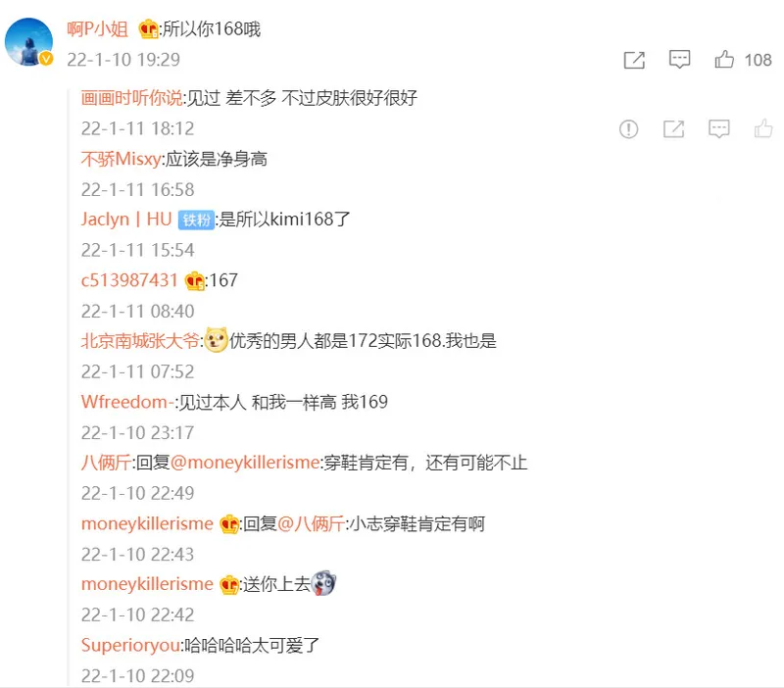
Task: Open Wfreedom- user profile
Action: (x=127, y=402)
